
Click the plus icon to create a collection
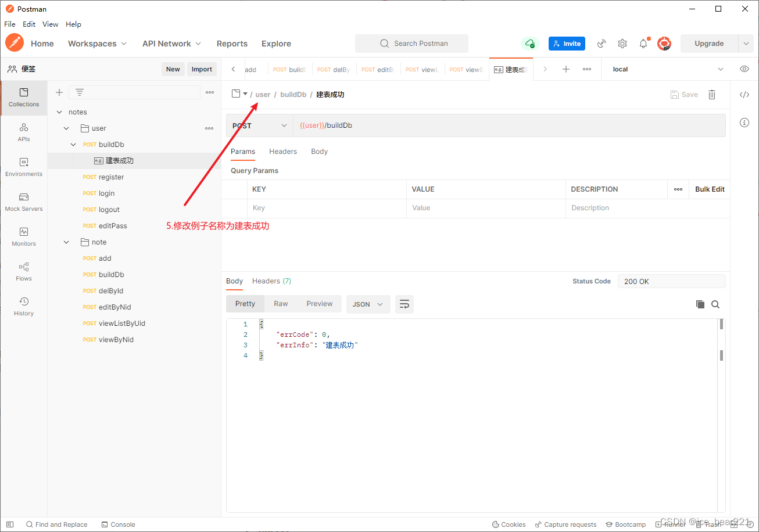pos(59,92)
